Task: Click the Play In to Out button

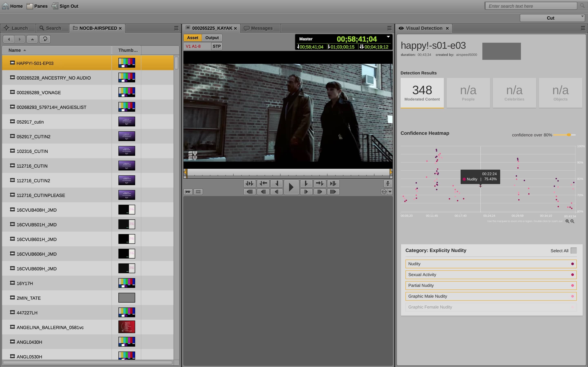Action: click(249, 183)
